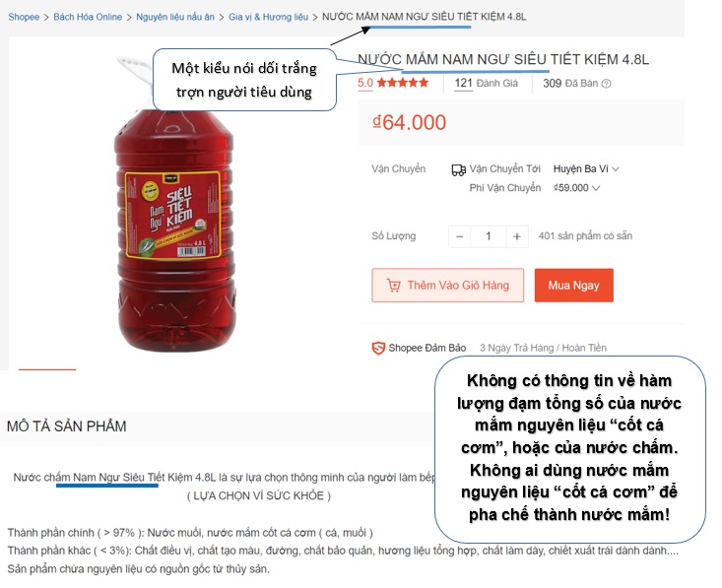This screenshot has height=588, width=722.
Task: Click Thêm Vào Giỏ Hàng button
Action: 447,286
